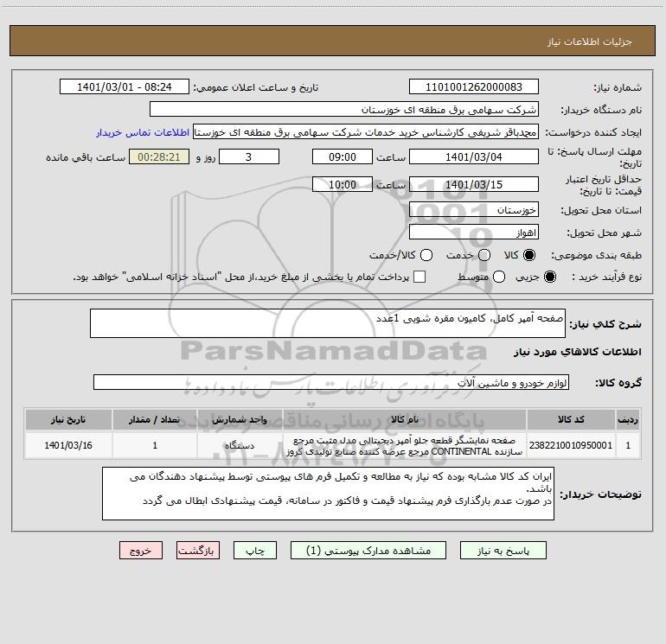Click product code 2382210010950001 cell
This screenshot has width=666, height=644.
(571, 445)
